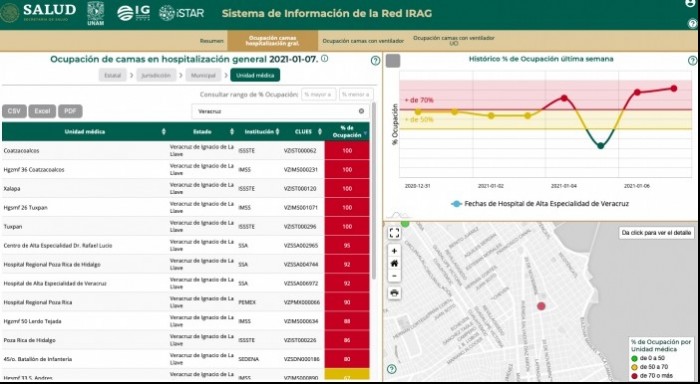
Task: Click the SALUD logo in header
Action: tap(38, 13)
